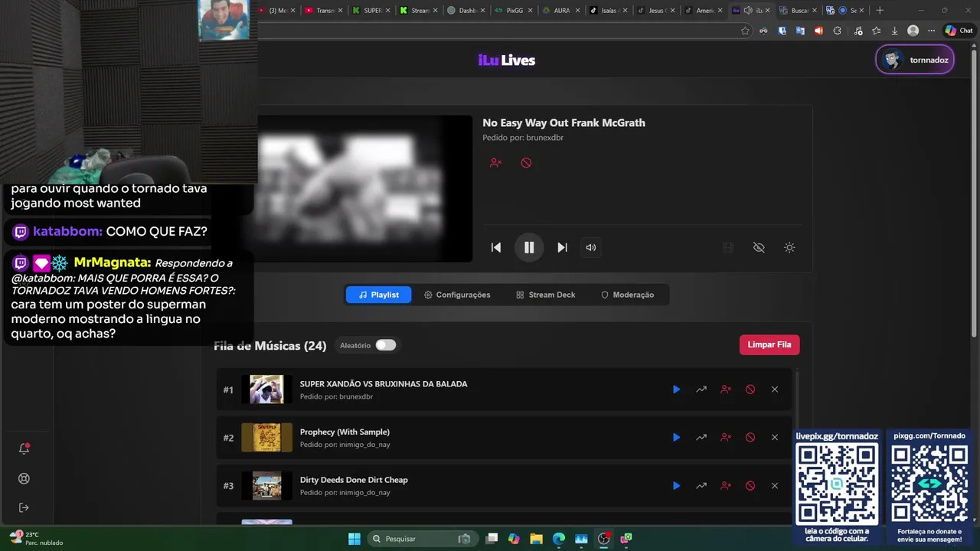Go to the Moderação tab
Image resolution: width=980 pixels, height=551 pixels.
(x=627, y=295)
